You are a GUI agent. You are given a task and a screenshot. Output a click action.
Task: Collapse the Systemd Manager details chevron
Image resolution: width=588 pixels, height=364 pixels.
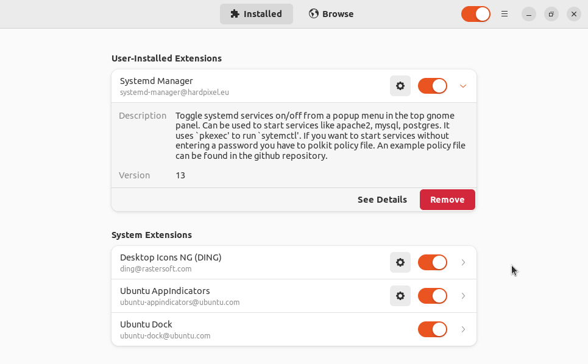click(463, 86)
